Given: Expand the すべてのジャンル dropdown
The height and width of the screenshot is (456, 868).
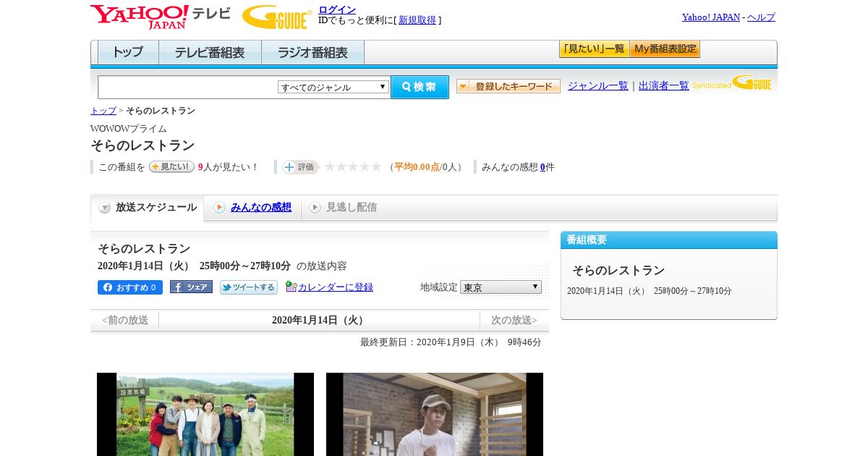Looking at the screenshot, I should [x=333, y=87].
